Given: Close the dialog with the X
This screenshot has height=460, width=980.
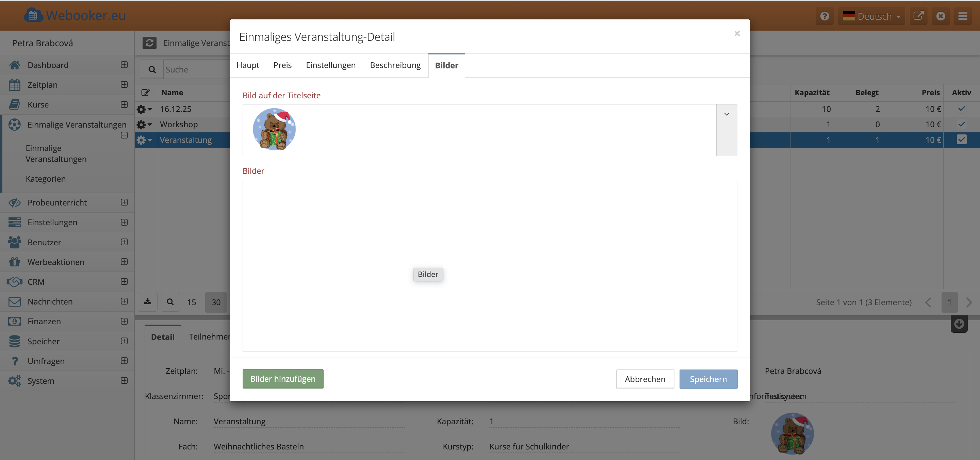Looking at the screenshot, I should coord(737,33).
